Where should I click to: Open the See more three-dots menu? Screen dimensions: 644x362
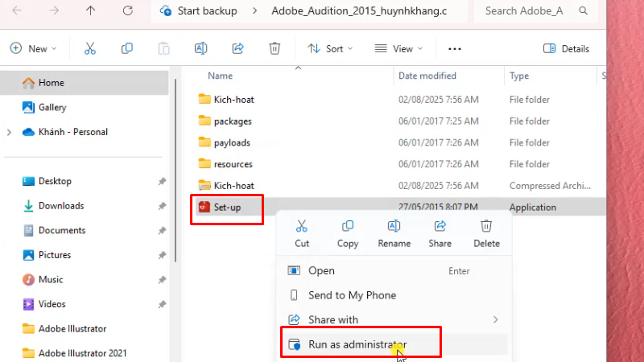point(454,48)
